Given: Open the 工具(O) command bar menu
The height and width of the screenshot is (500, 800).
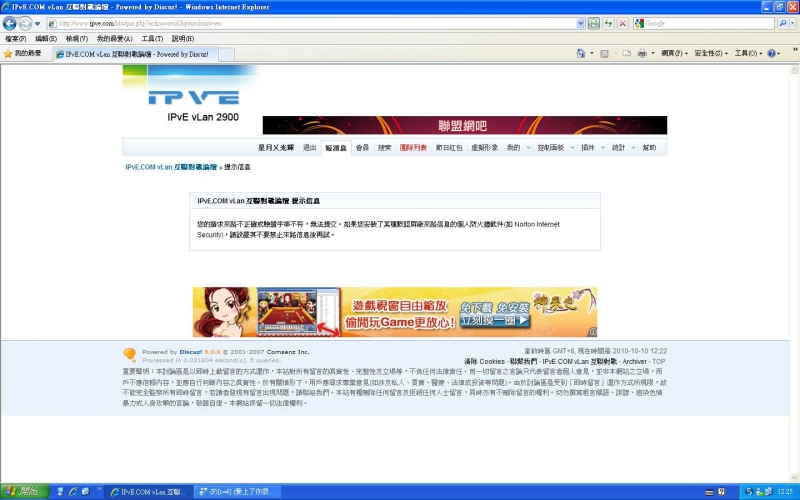Looking at the screenshot, I should 748,53.
